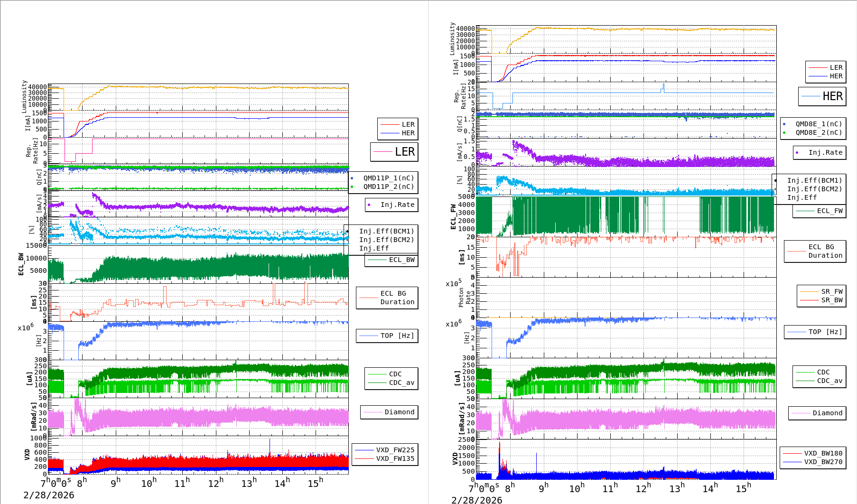
Task: Click the 9h tick on right time axis
Action: click(543, 488)
